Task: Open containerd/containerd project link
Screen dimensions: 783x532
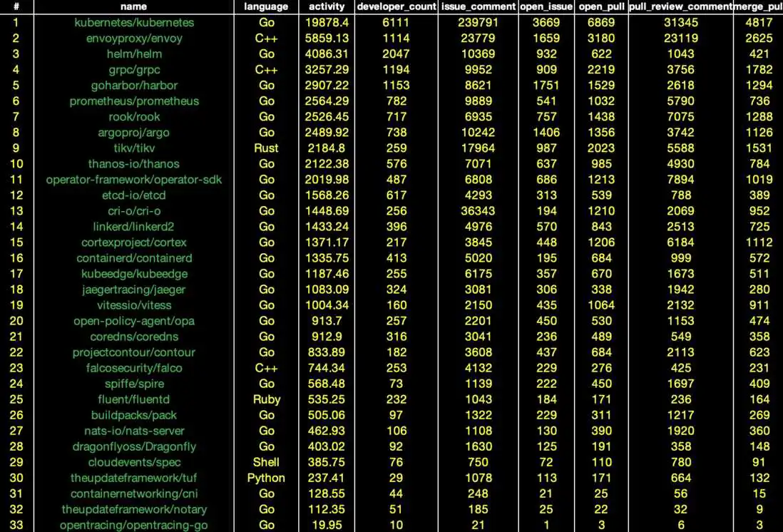Action: pyautogui.click(x=134, y=258)
